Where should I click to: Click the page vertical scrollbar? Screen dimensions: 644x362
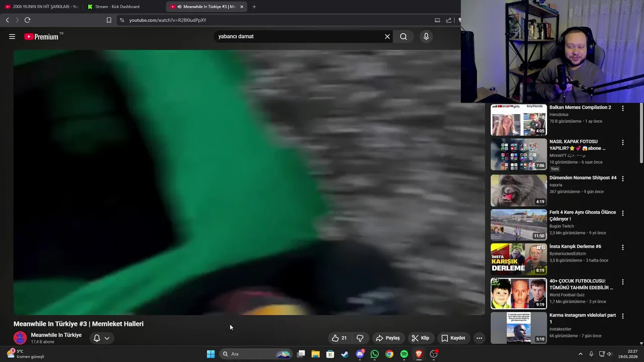[x=641, y=133]
